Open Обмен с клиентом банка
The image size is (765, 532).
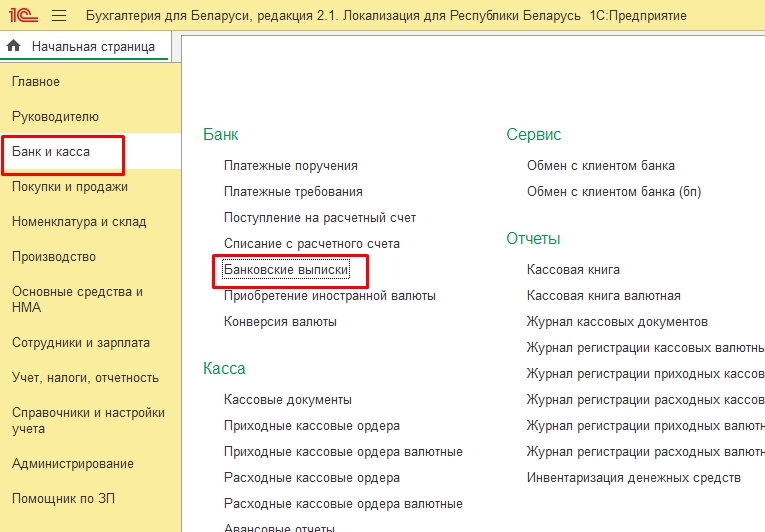point(601,166)
